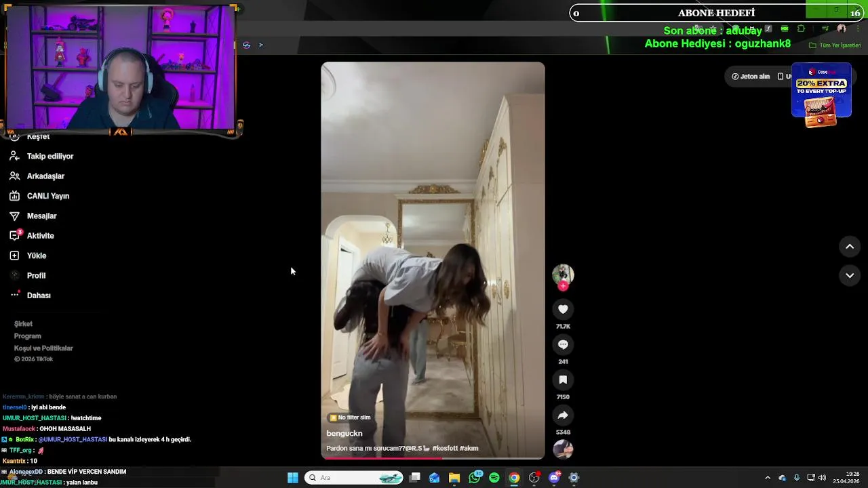
Task: Open Aktivite notifications in the sidebar
Action: tap(32, 235)
